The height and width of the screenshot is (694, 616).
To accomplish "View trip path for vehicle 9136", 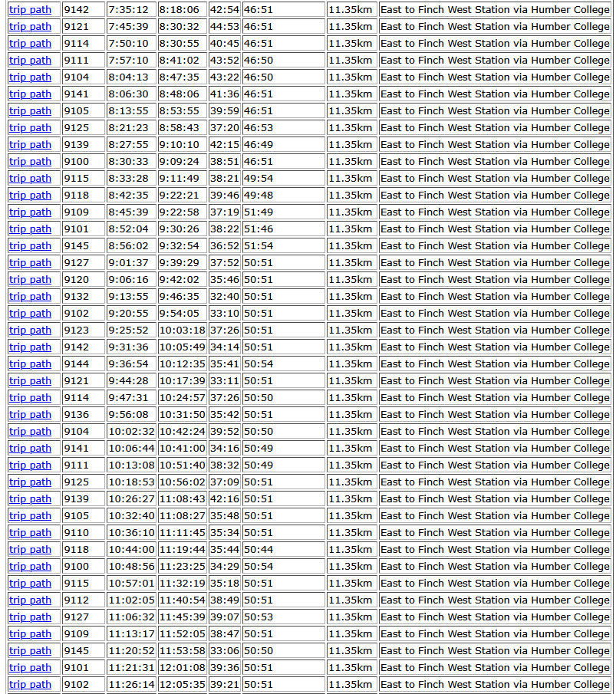I will pyautogui.click(x=30, y=415).
